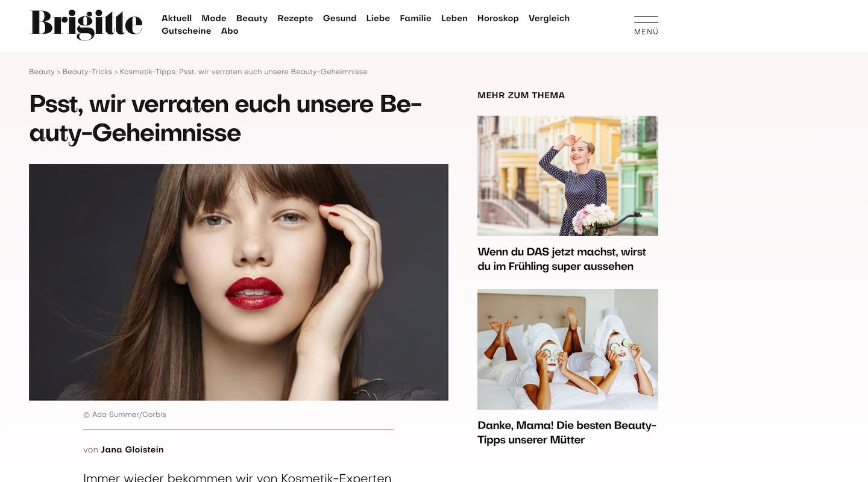Viewport: 868px width, 482px height.
Task: Open the Gesund section
Action: tap(340, 18)
